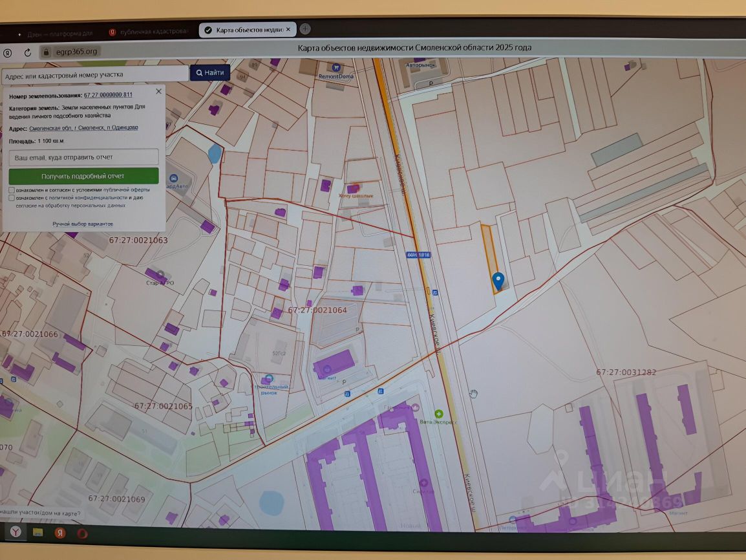Launch Opera from the taskbar
This screenshot has height=560, width=746.
(x=82, y=533)
